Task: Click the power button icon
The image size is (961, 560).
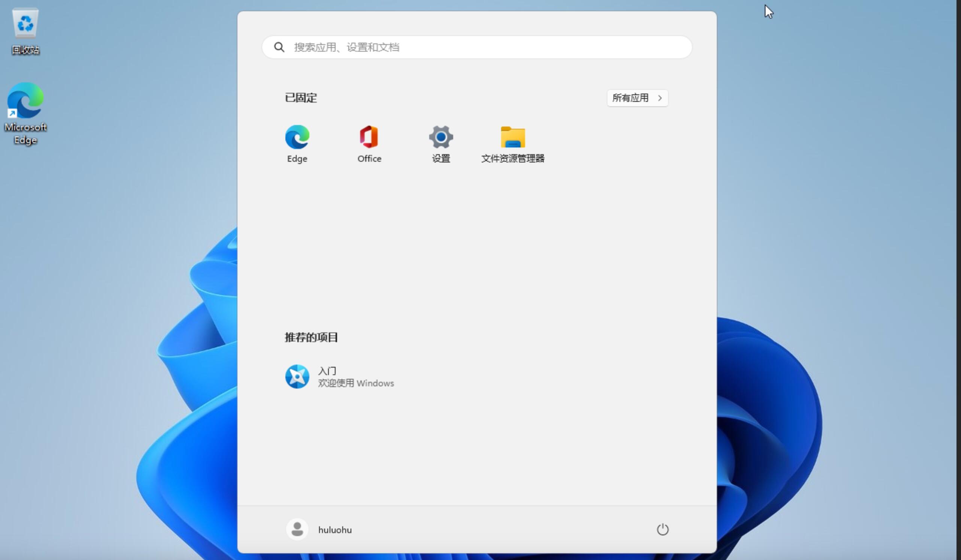Action: pyautogui.click(x=663, y=530)
